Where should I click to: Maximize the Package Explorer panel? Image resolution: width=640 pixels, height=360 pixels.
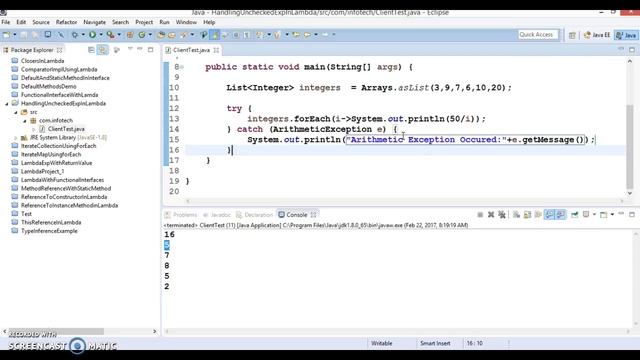151,49
